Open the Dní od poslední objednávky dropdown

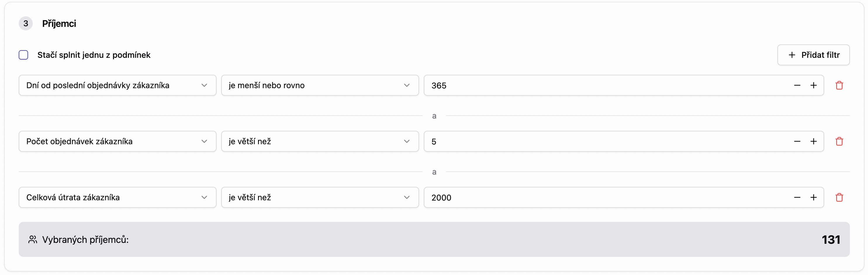click(117, 86)
